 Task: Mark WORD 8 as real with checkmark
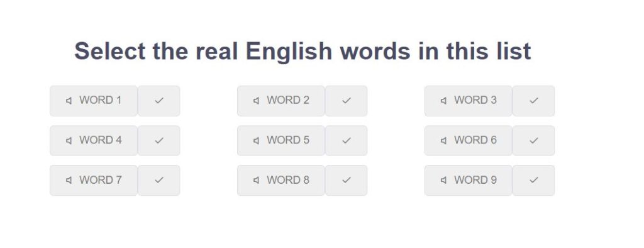[x=347, y=180]
